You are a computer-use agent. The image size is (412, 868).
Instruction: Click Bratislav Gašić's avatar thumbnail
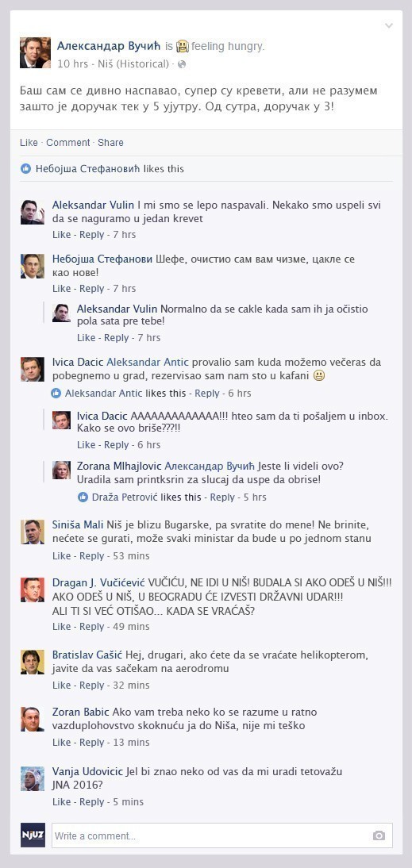pos(33,662)
